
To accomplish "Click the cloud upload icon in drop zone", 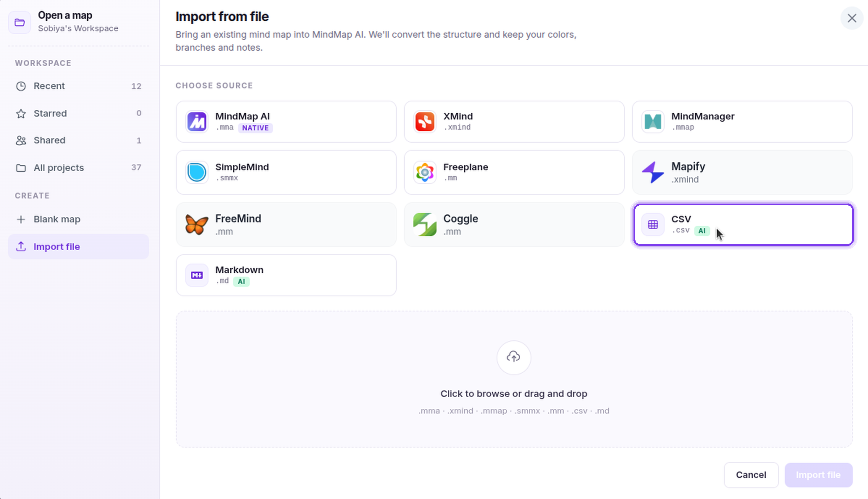I will 514,357.
